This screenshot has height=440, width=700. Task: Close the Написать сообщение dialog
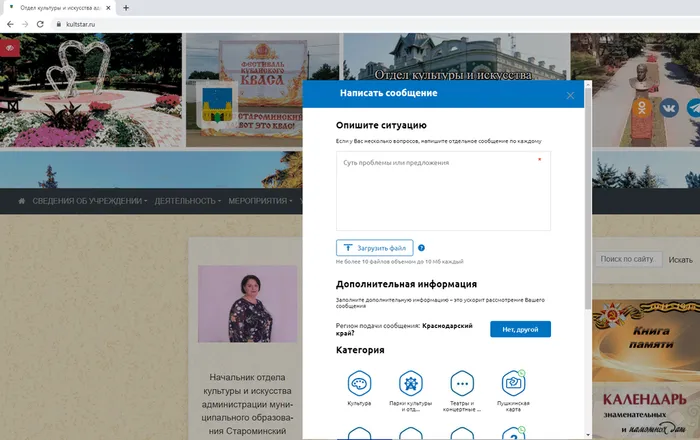pyautogui.click(x=570, y=95)
